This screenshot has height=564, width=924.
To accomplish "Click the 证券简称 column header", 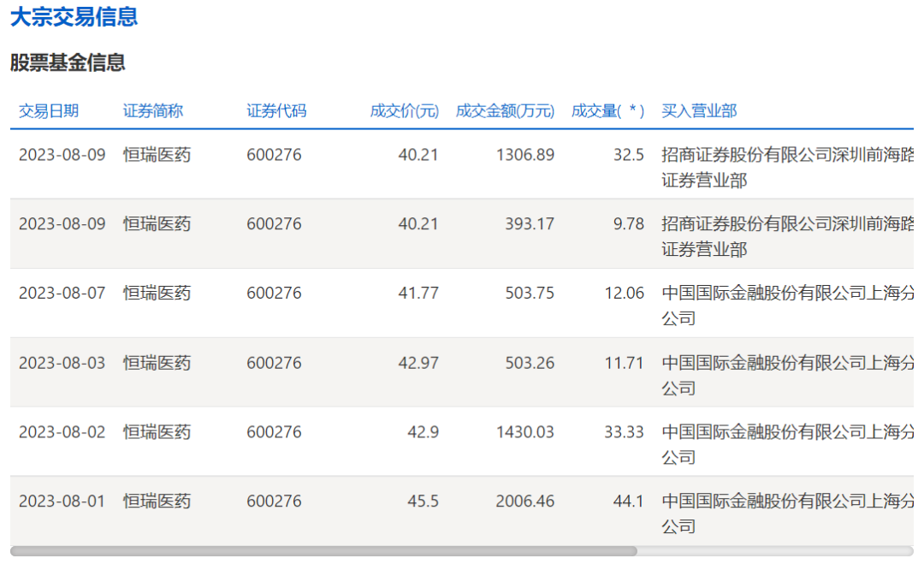I will 152,110.
